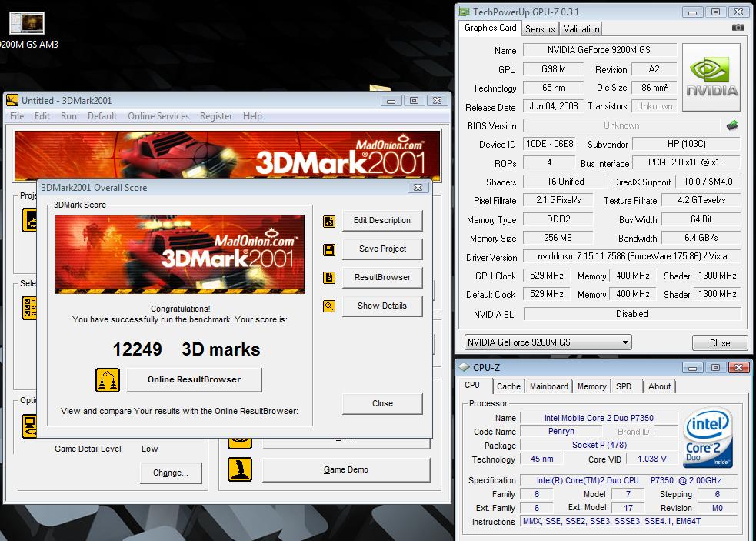Click the Release Date value Jun 04, 2008
The width and height of the screenshot is (756, 541).
tap(553, 106)
